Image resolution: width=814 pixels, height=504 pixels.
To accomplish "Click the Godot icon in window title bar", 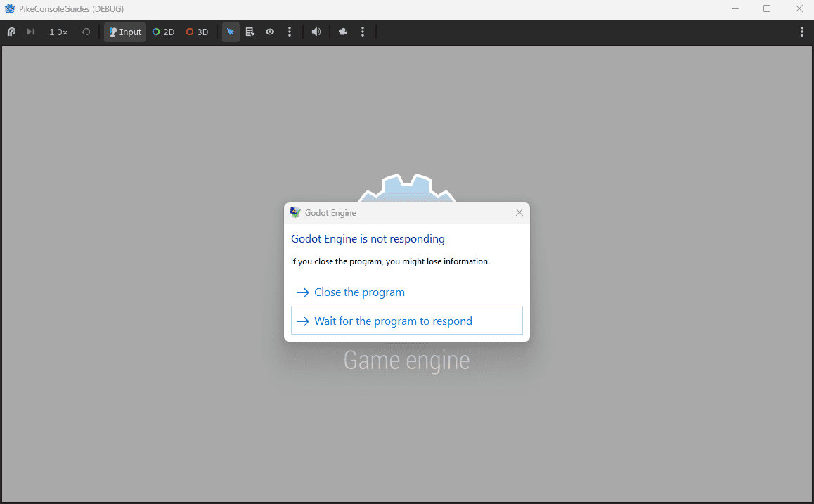I will [10, 9].
